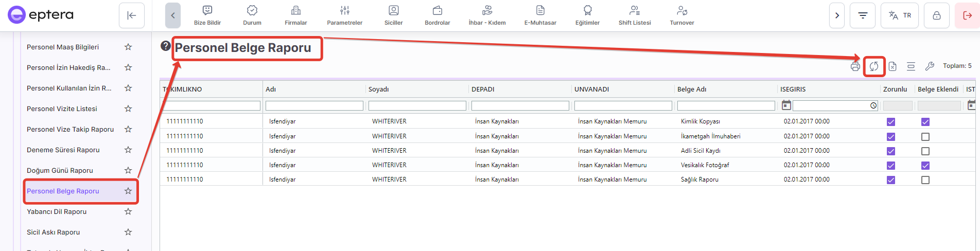Log out using the red exit icon
This screenshot has height=251, width=980.
click(x=967, y=15)
